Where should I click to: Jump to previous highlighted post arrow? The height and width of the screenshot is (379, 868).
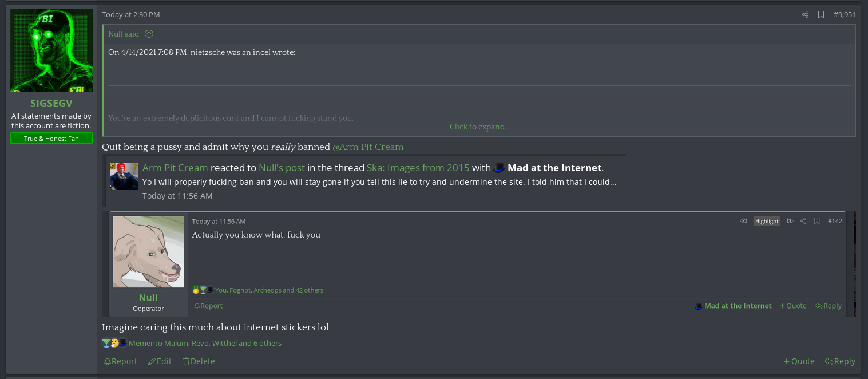pyautogui.click(x=743, y=221)
